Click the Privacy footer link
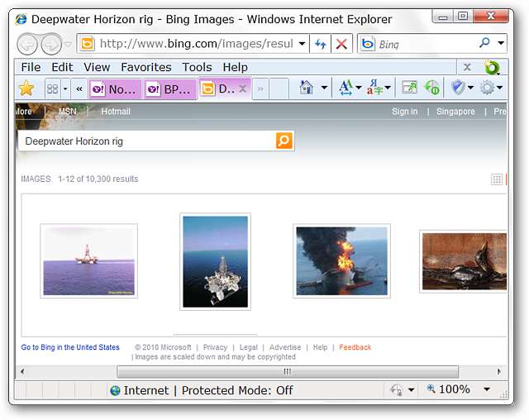This screenshot has height=420, width=529. click(x=215, y=347)
